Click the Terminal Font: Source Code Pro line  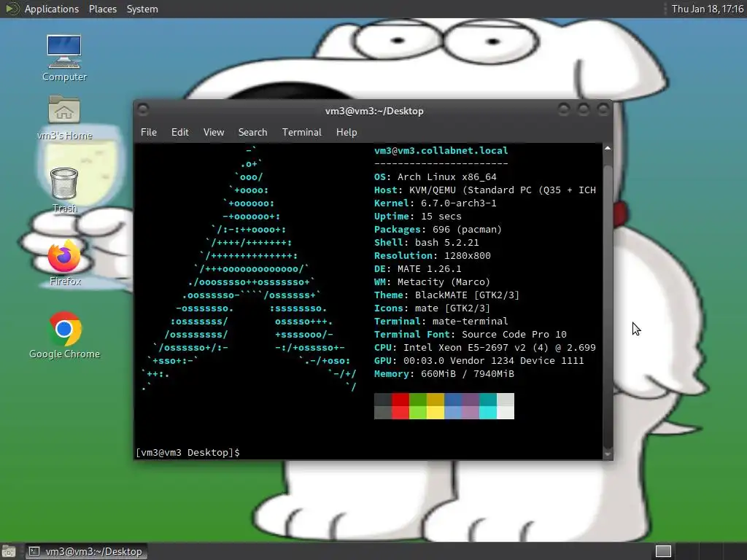(471, 334)
